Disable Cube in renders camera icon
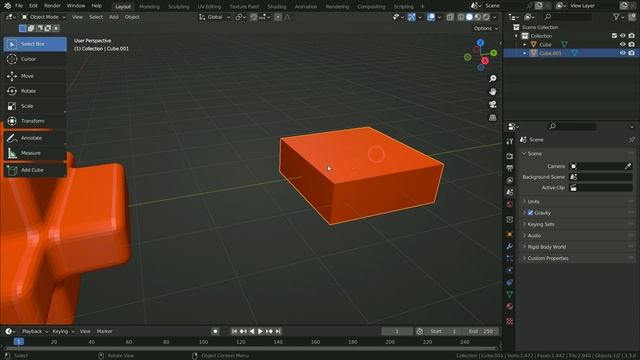 pos(631,44)
